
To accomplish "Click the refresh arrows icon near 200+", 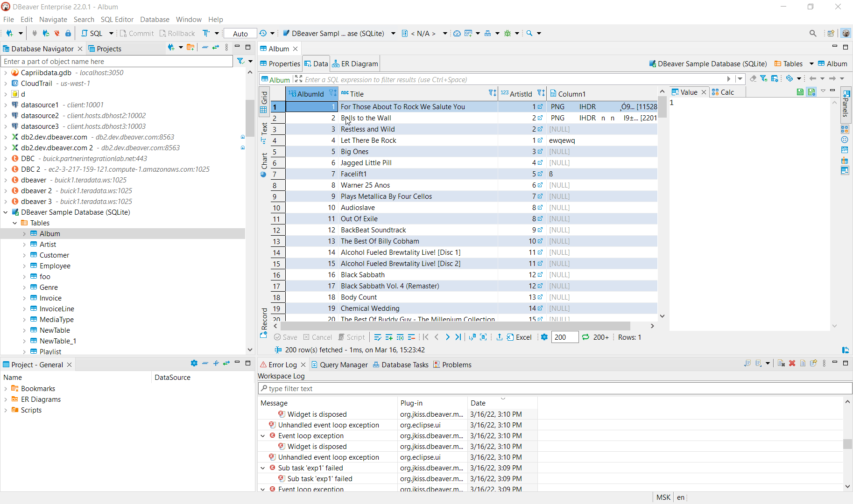I will [586, 337].
